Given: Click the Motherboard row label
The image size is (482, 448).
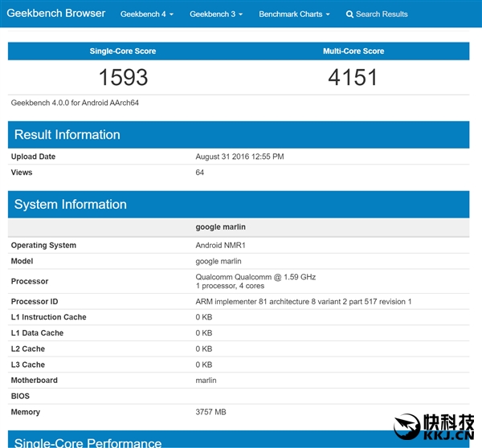Looking at the screenshot, I should pos(35,381).
